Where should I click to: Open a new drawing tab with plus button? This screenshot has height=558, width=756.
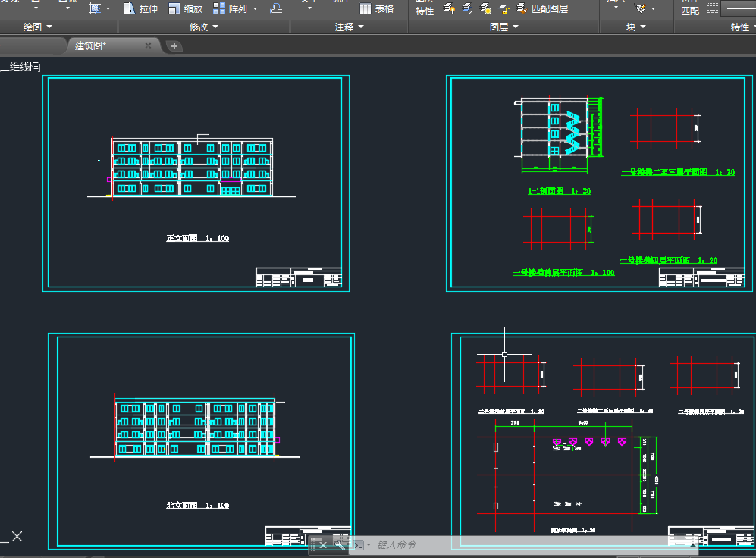174,46
